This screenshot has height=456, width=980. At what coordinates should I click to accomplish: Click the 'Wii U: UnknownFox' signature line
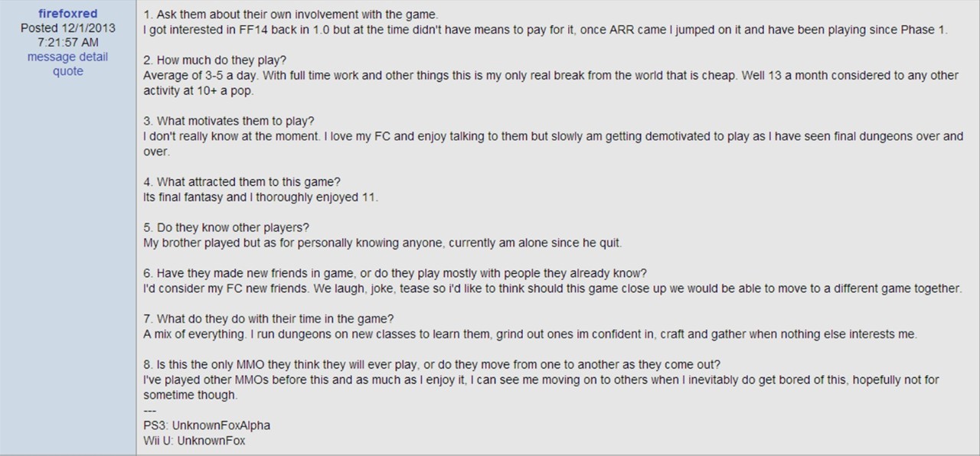[194, 441]
